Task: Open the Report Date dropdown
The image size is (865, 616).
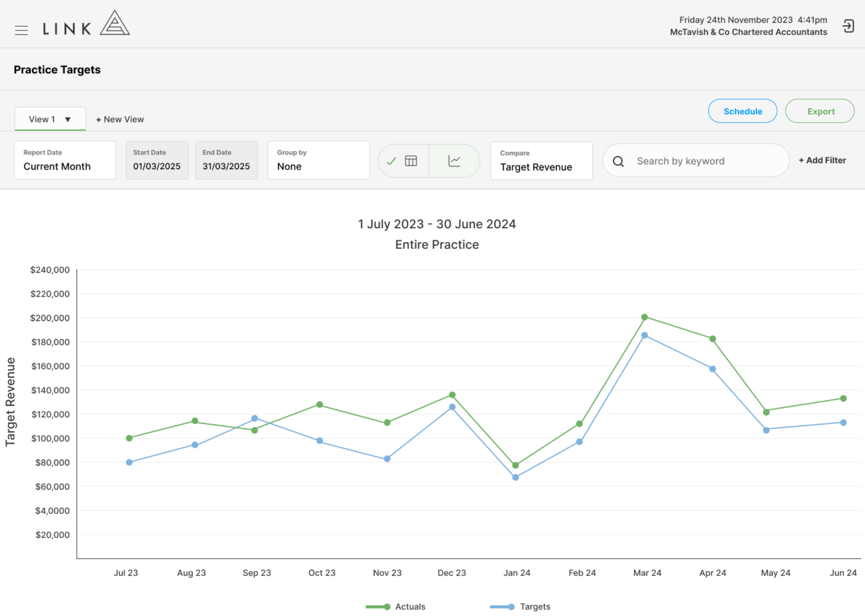Action: click(x=65, y=160)
